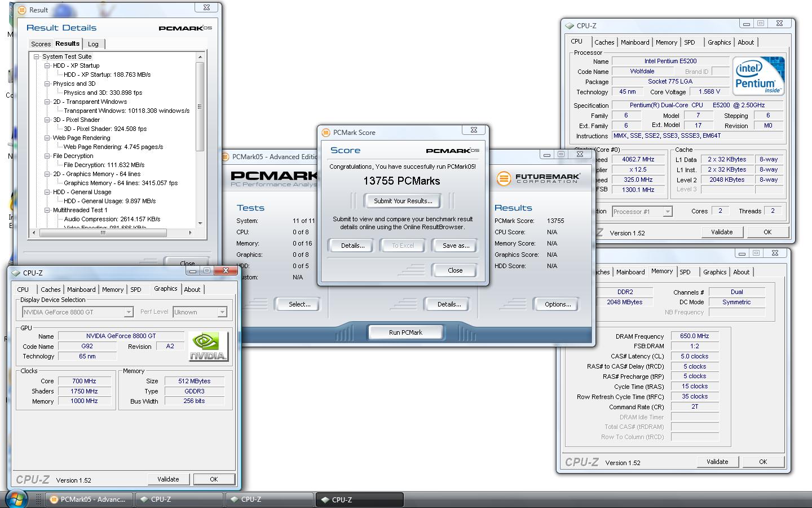Collapse Multithreaded Test 1 node

click(x=47, y=210)
